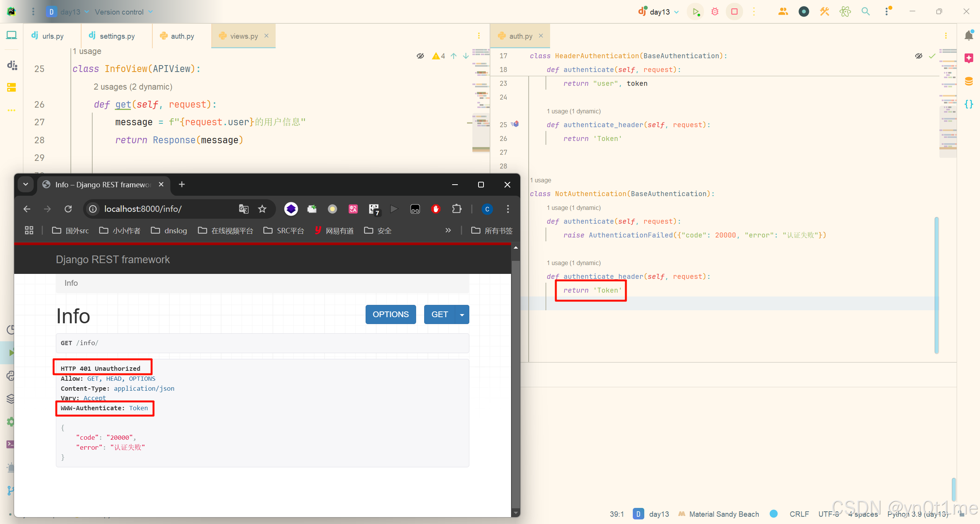Click the browser reload page icon
This screenshot has width=980, height=524.
68,209
